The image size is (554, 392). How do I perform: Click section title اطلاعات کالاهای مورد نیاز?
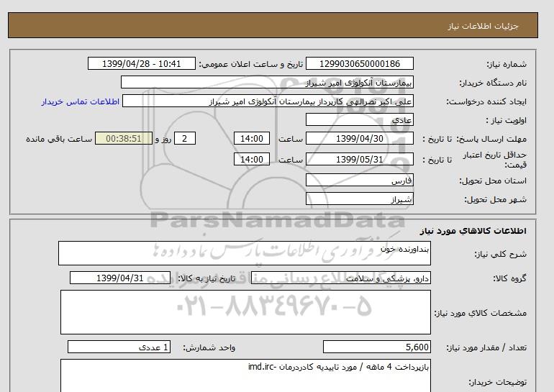[x=473, y=231]
